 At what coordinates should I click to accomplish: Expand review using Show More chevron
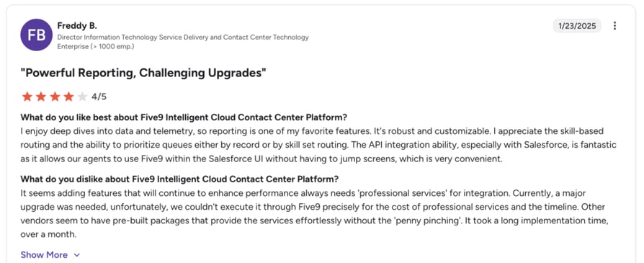point(77,255)
